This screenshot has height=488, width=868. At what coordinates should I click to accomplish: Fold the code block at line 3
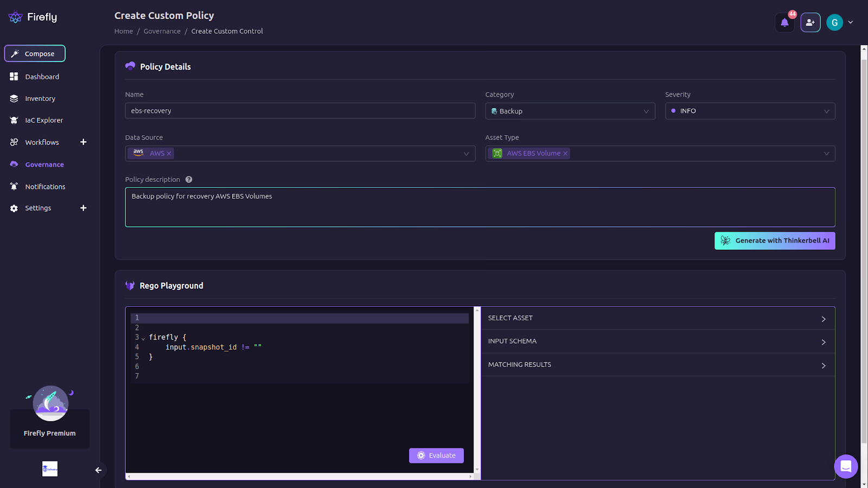(143, 338)
